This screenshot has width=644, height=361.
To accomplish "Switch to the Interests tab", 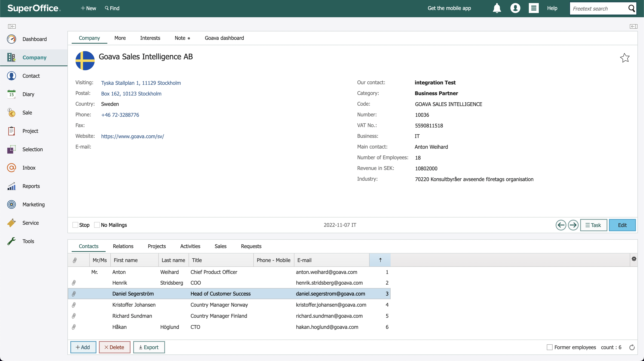I will point(150,38).
